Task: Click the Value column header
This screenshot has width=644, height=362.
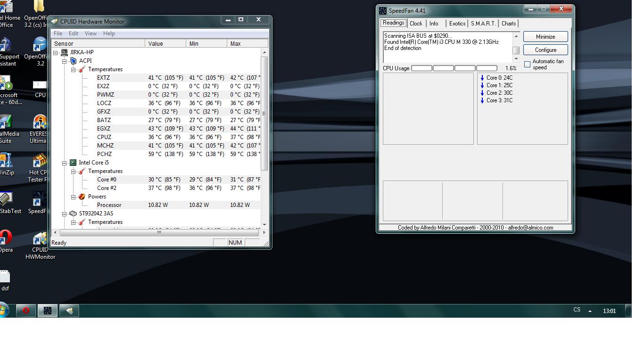Action: (x=165, y=43)
